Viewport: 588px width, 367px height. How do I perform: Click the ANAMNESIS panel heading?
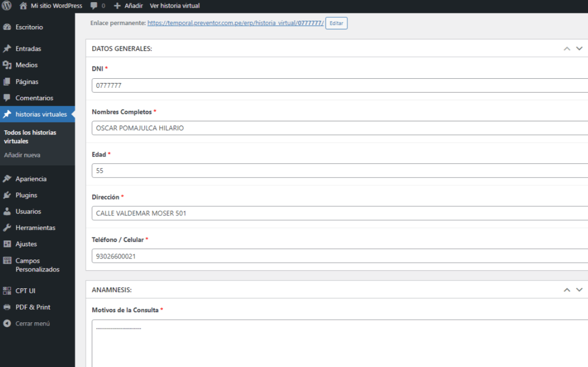(112, 290)
